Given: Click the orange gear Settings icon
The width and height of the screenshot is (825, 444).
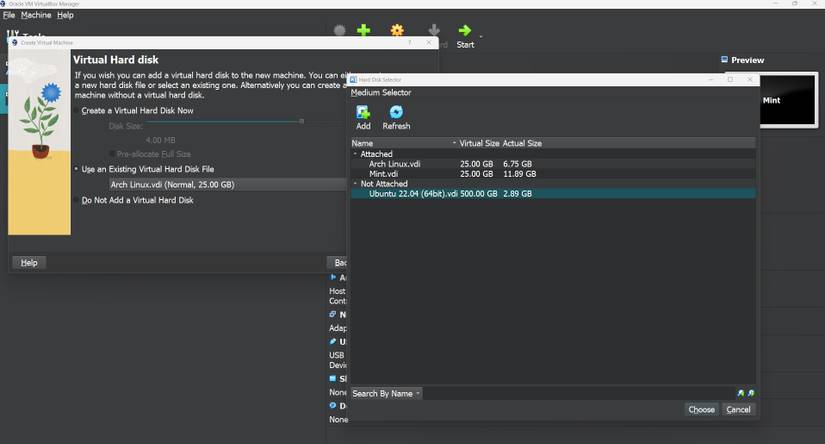Looking at the screenshot, I should point(397,31).
